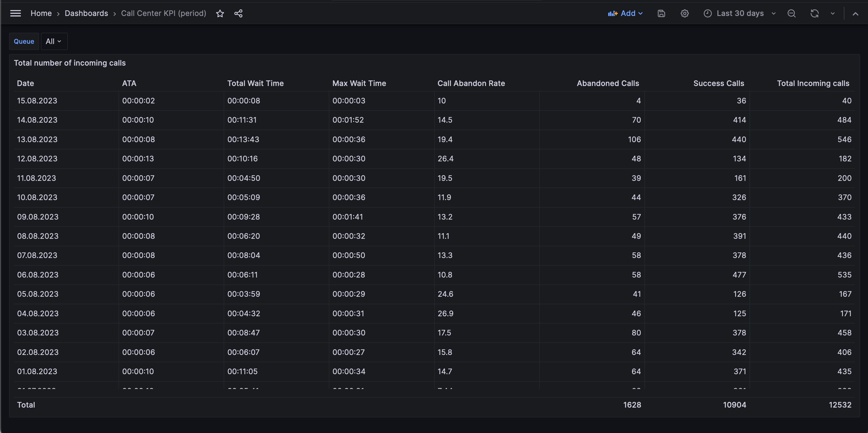Open dashboard settings
The height and width of the screenshot is (433, 868).
(684, 14)
